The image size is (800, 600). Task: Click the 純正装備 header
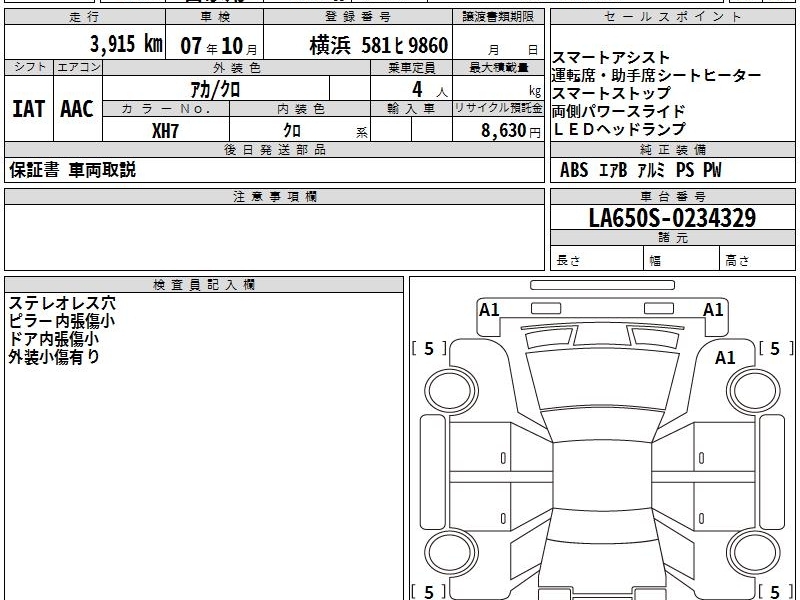pos(672,149)
